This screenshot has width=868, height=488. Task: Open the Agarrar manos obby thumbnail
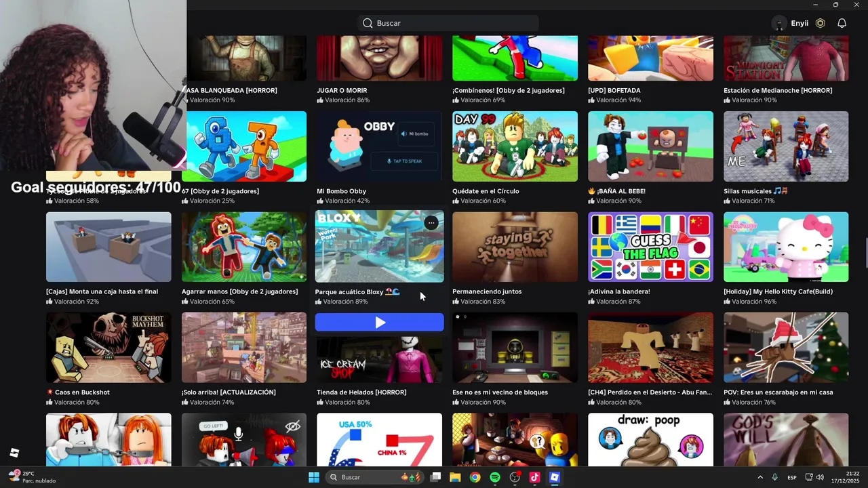[x=244, y=247]
